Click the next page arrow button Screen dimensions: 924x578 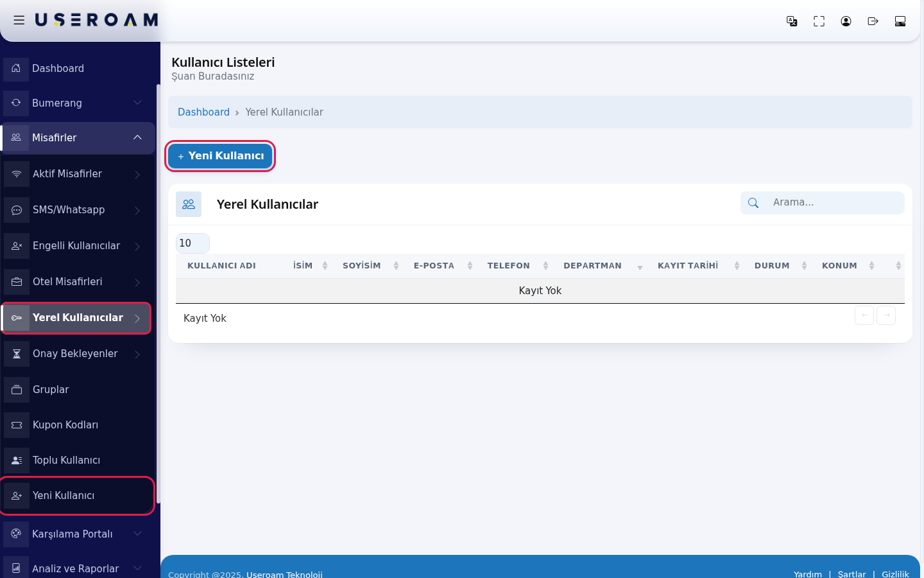coord(886,315)
